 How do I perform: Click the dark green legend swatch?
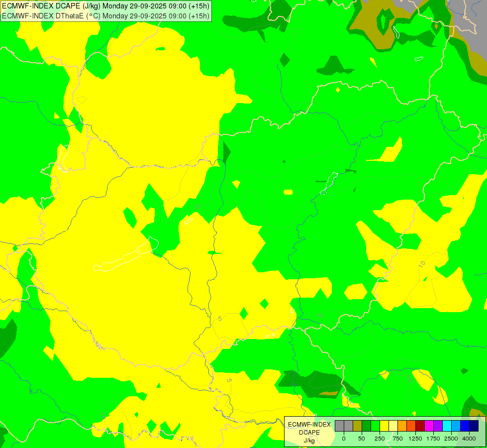click(x=367, y=426)
